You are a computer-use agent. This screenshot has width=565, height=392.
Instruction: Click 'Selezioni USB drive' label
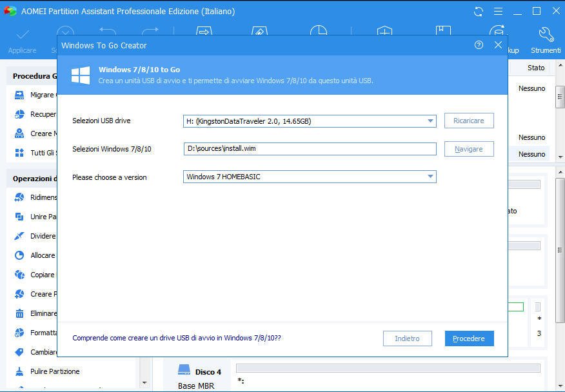click(101, 121)
